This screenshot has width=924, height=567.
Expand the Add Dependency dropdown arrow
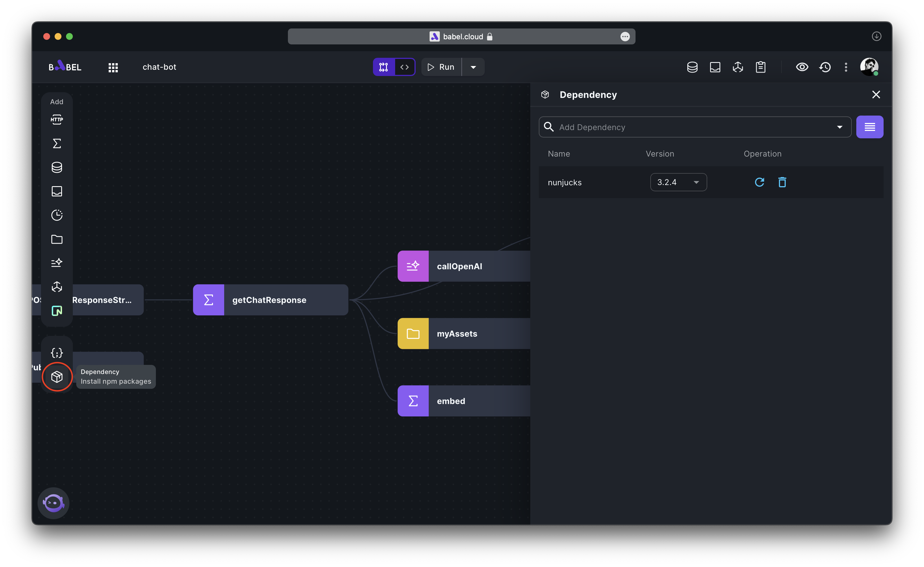(x=839, y=127)
